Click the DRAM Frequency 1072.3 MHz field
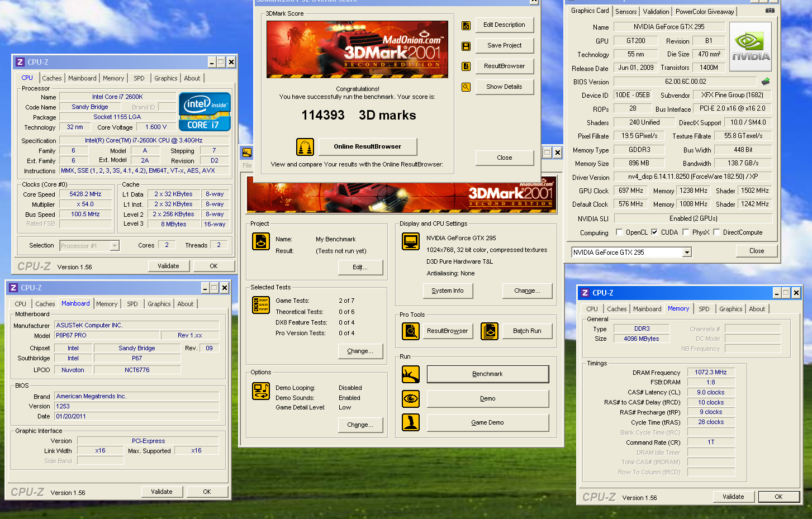The width and height of the screenshot is (812, 519). [711, 373]
